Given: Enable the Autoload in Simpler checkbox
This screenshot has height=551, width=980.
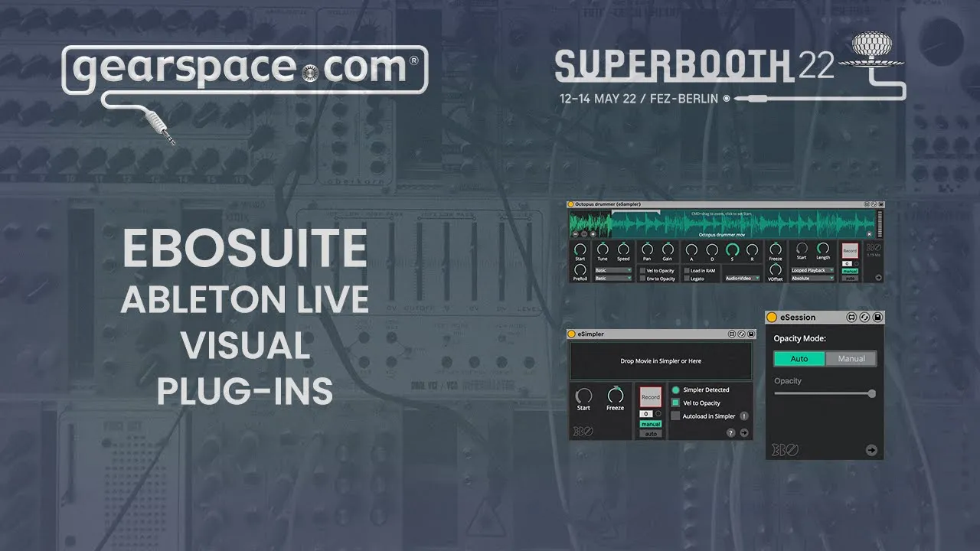Looking at the screenshot, I should pos(675,416).
